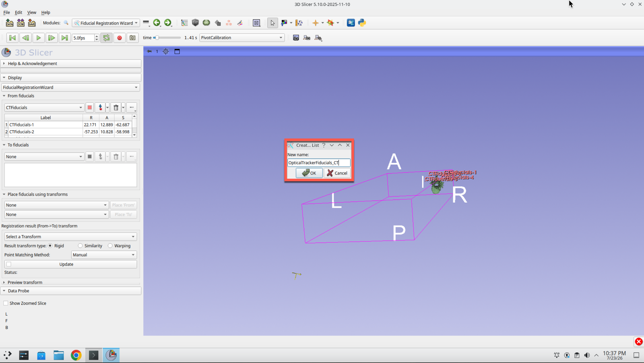The height and width of the screenshot is (363, 644).
Task: Enable the auto-update checkbox next to Update
Action: (x=9, y=264)
